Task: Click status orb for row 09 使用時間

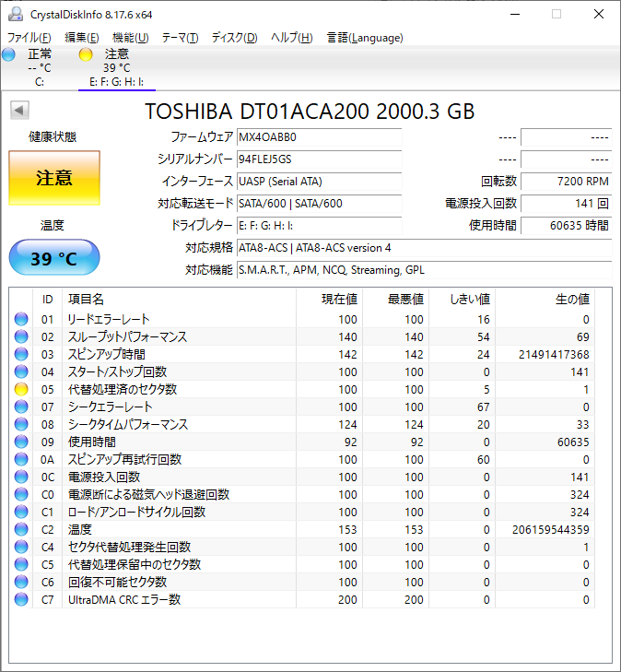Action: pyautogui.click(x=21, y=442)
